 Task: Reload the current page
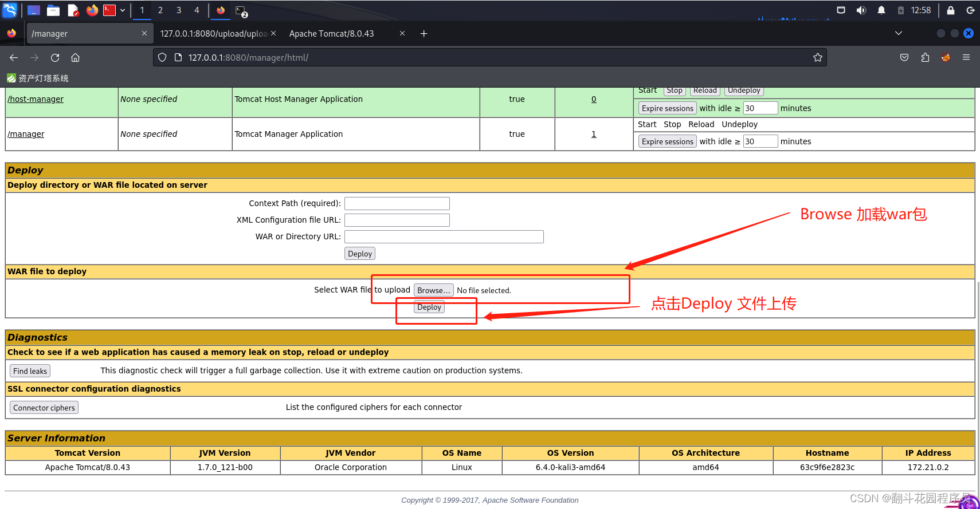55,58
